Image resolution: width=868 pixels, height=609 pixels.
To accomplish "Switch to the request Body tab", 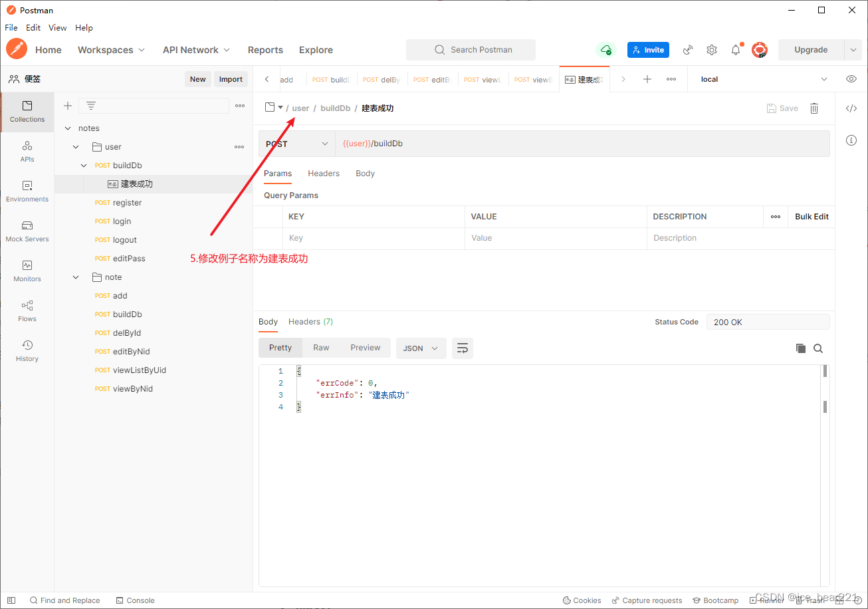I will point(365,174).
